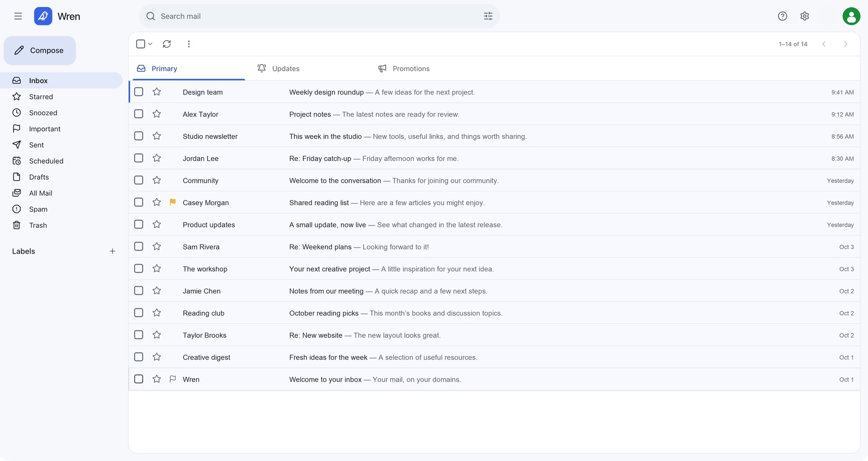The image size is (868, 461).
Task: Refresh the mail list
Action: [x=167, y=44]
